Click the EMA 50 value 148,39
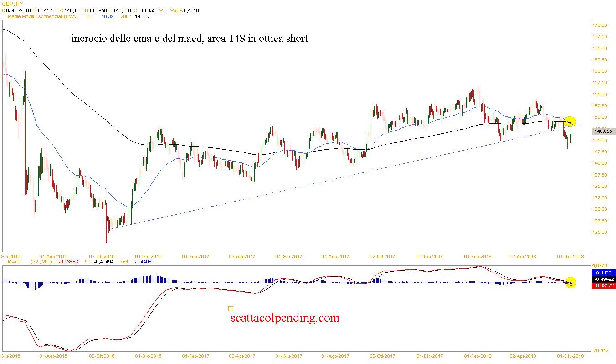The width and height of the screenshot is (616, 364). [x=106, y=16]
